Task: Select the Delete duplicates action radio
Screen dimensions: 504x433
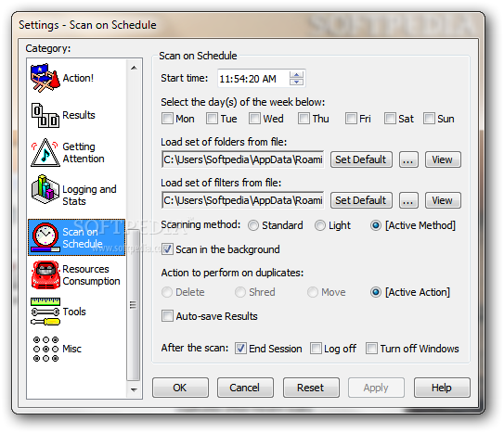Action: coord(167,292)
